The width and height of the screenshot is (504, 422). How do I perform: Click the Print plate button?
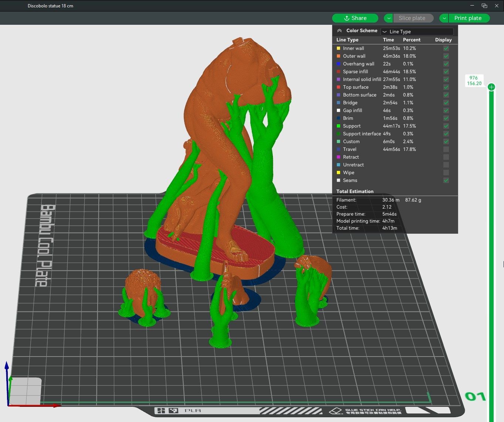pos(468,18)
